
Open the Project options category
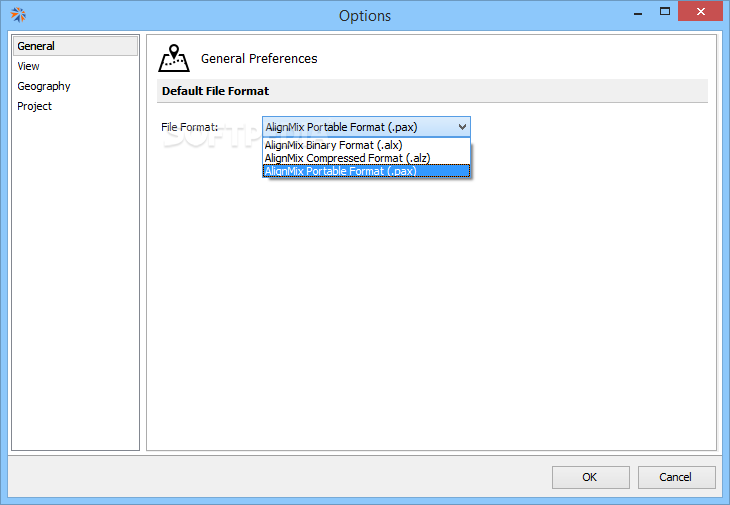34,106
